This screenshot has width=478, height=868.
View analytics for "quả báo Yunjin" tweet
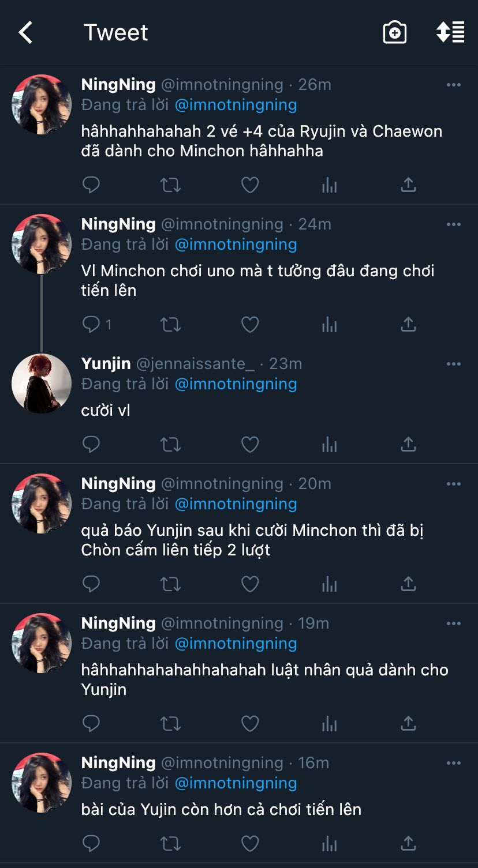pyautogui.click(x=329, y=584)
